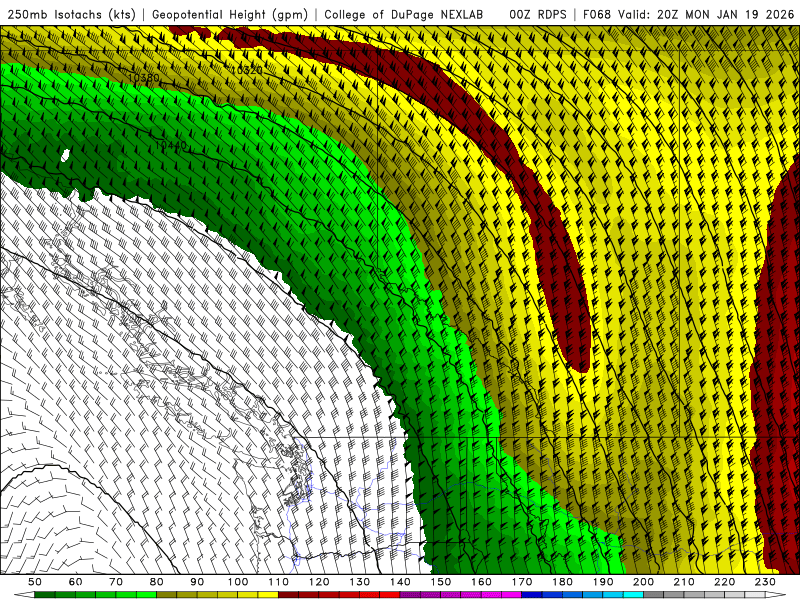Click the 140 label on the color scale
This screenshot has width=800, height=600.
click(x=400, y=582)
